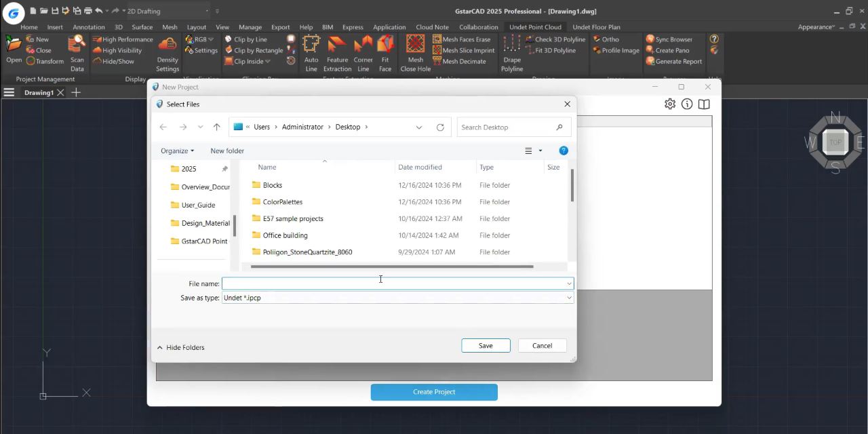Switch to the Mesh ribbon tab
This screenshot has width=868, height=434.
coord(170,27)
